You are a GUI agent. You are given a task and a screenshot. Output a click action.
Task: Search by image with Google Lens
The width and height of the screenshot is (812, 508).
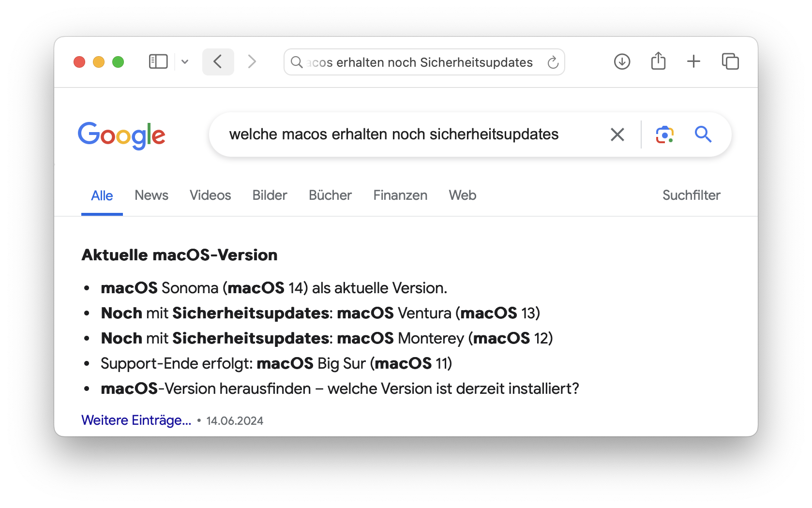pos(665,134)
